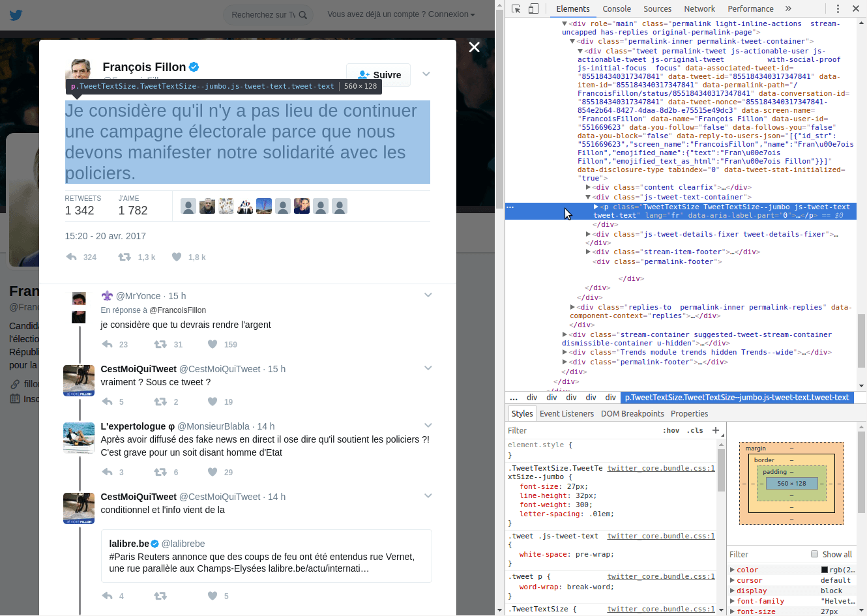This screenshot has height=616, width=867.
Task: Retweet the 'conditionnel et l'info' tweet
Action: [160, 596]
